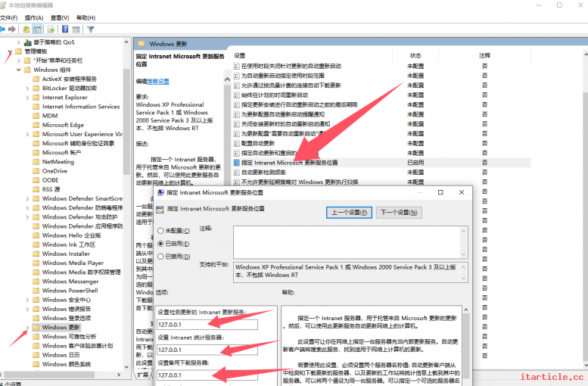Open the 操作(A) menu
Viewport: 588px width, 386px height.
click(x=33, y=17)
